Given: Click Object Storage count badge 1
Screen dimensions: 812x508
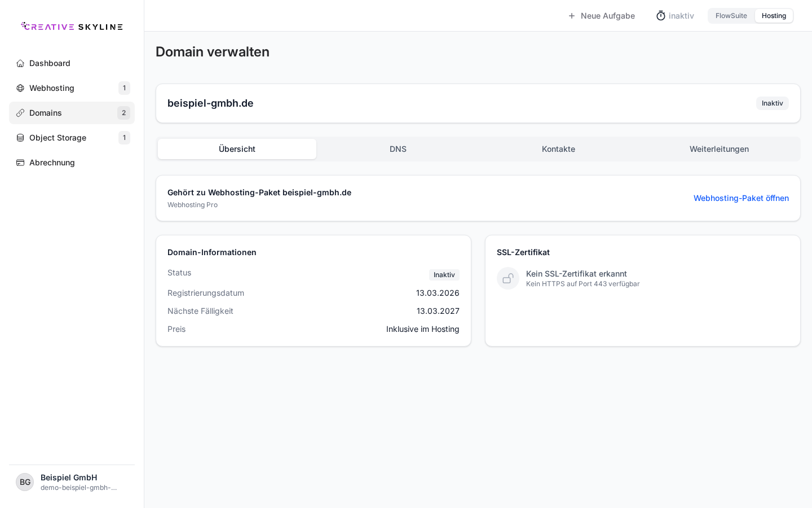Looking at the screenshot, I should 124,138.
